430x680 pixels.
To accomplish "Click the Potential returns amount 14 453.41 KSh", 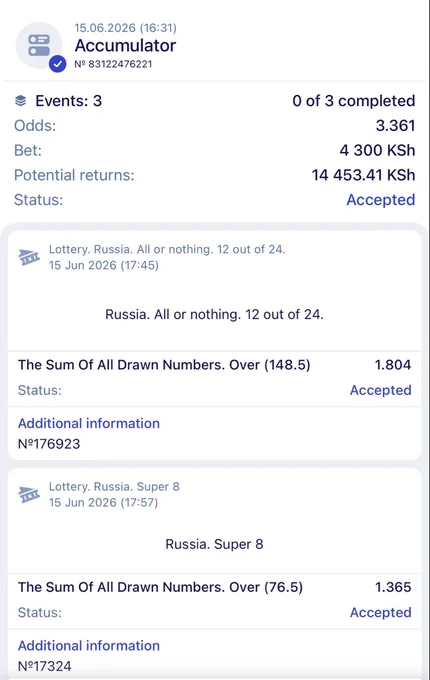I will (x=363, y=175).
